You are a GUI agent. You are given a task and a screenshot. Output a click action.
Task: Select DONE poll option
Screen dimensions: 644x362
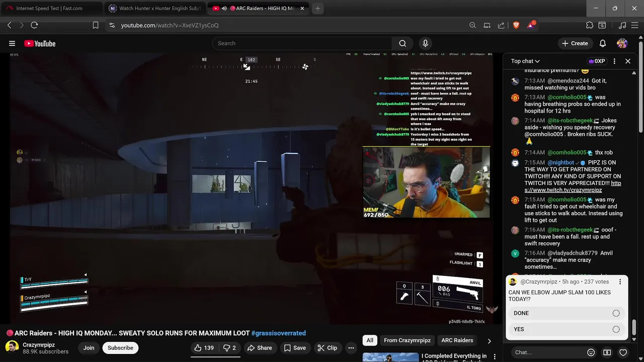(567, 313)
